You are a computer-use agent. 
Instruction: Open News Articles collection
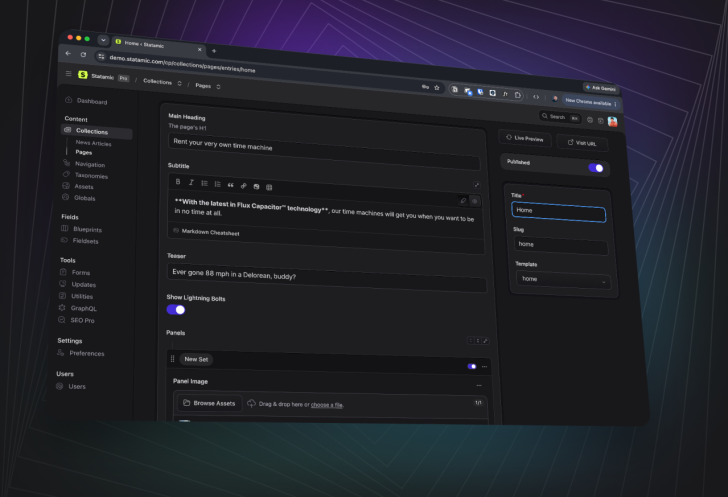click(x=93, y=143)
